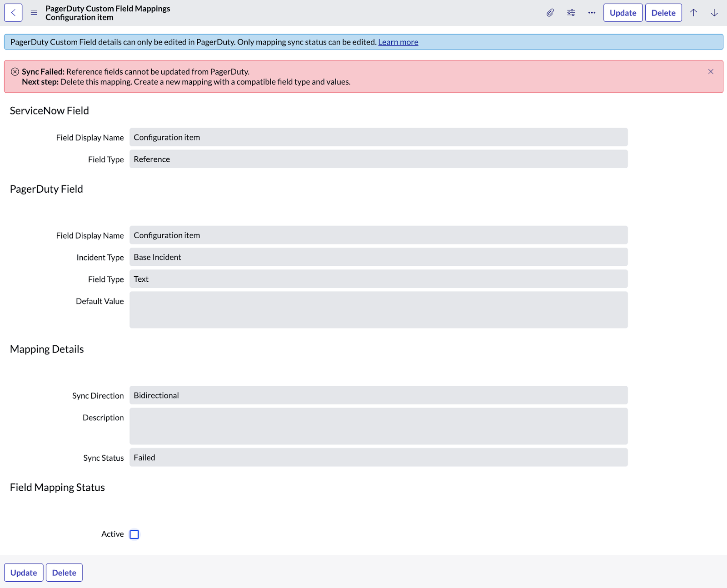
Task: Click into the Description text area
Action: (x=378, y=426)
